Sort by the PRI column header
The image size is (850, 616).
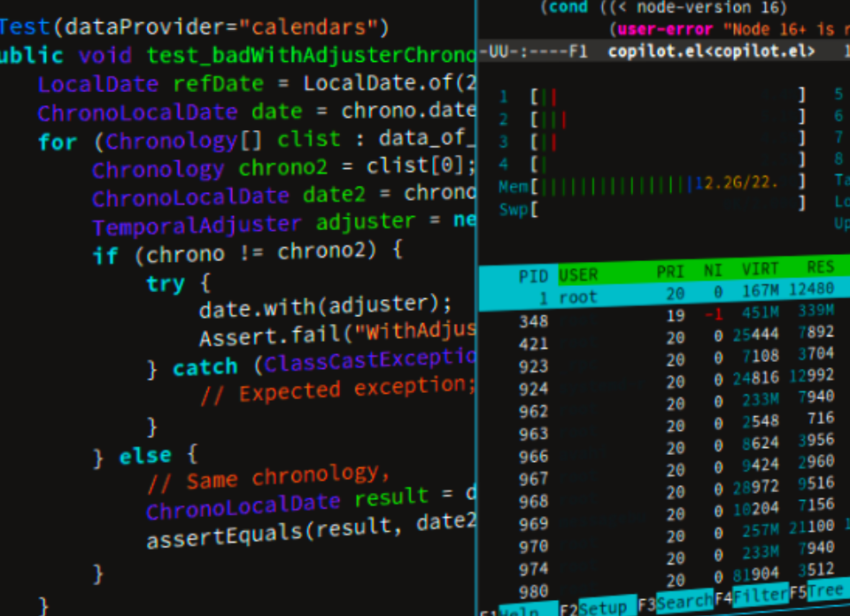coord(669,272)
